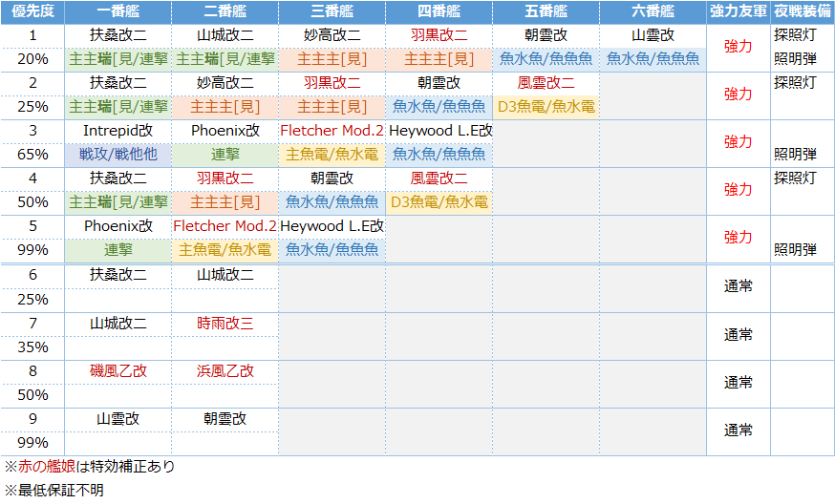Select 照明弾 in priority 1 row
This screenshot has height=504, width=835.
pos(795,59)
